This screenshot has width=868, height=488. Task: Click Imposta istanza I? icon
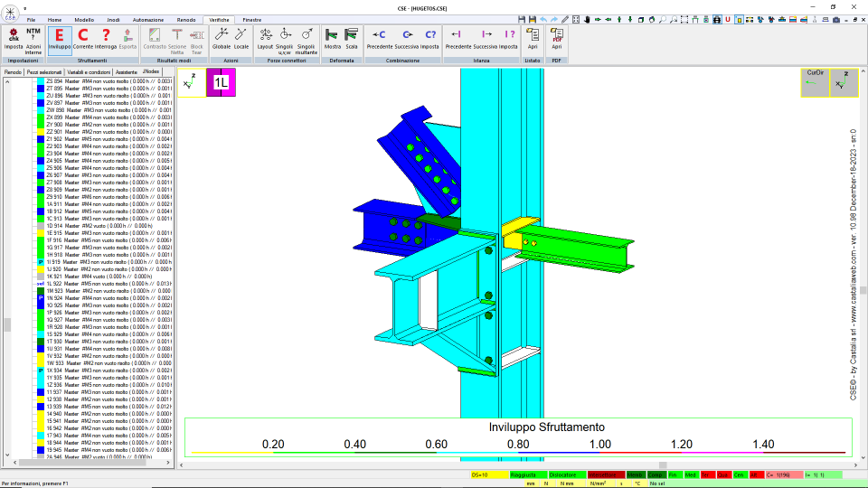tap(509, 39)
